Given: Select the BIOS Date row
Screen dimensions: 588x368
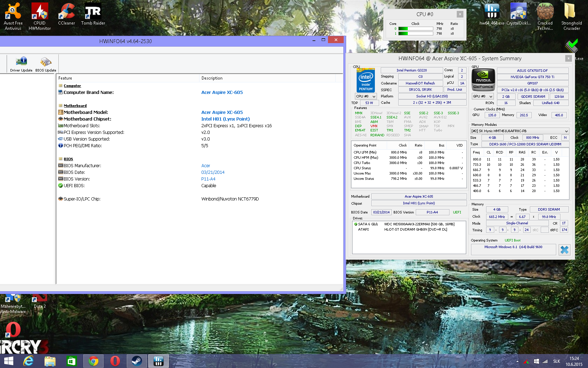Looking at the screenshot, I should (x=199, y=172).
